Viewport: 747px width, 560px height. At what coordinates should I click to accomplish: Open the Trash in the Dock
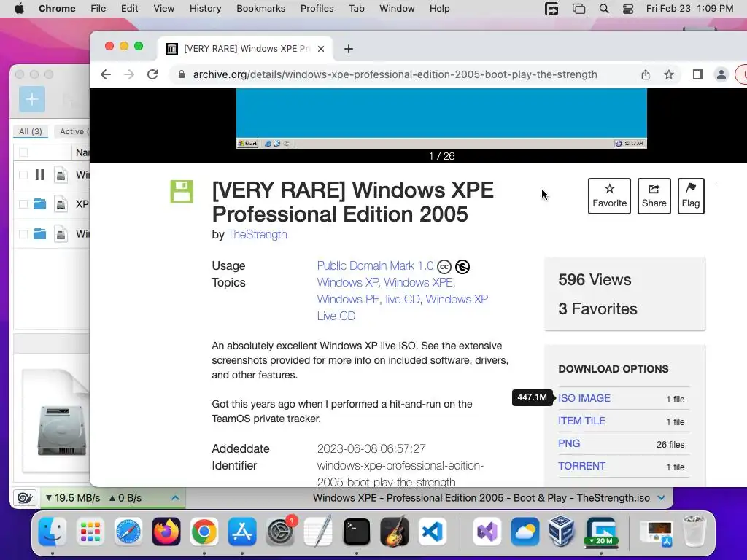pos(694,531)
